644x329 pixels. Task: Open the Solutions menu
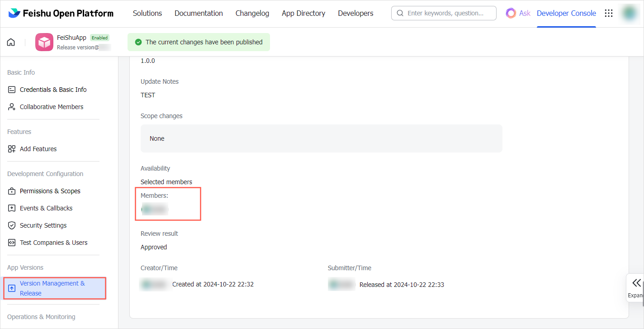[147, 14]
